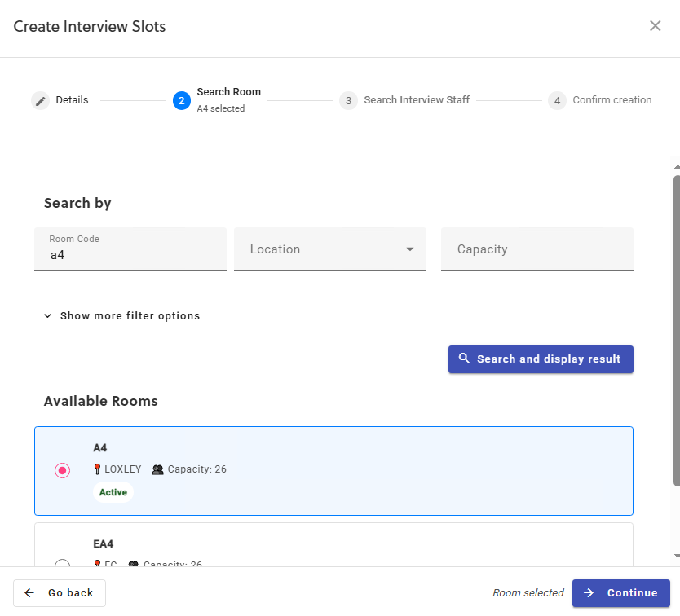Click the Search Interview Staff step label
The height and width of the screenshot is (616, 680).
pos(417,99)
